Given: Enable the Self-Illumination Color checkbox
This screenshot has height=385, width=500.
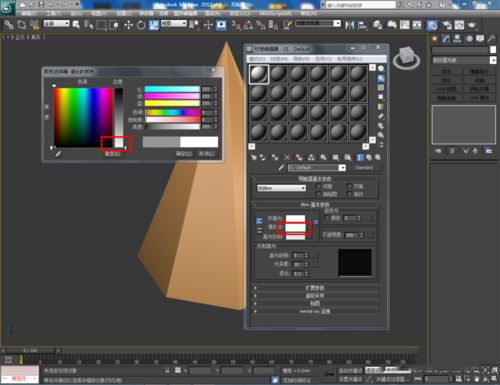Looking at the screenshot, I should pos(326,218).
